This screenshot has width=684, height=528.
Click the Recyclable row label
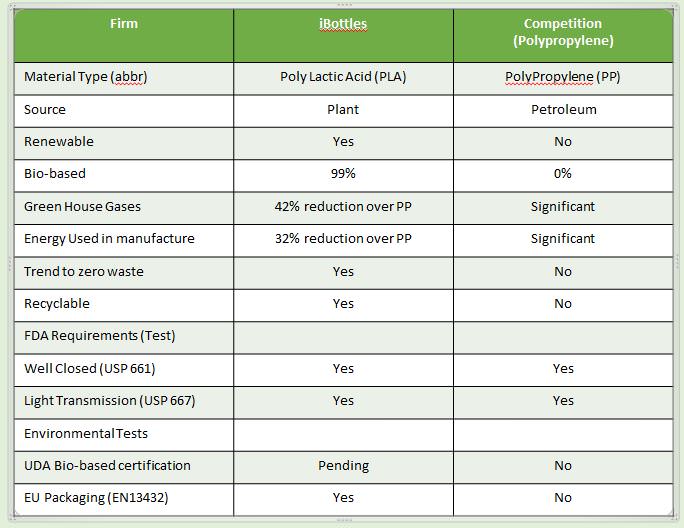(57, 304)
